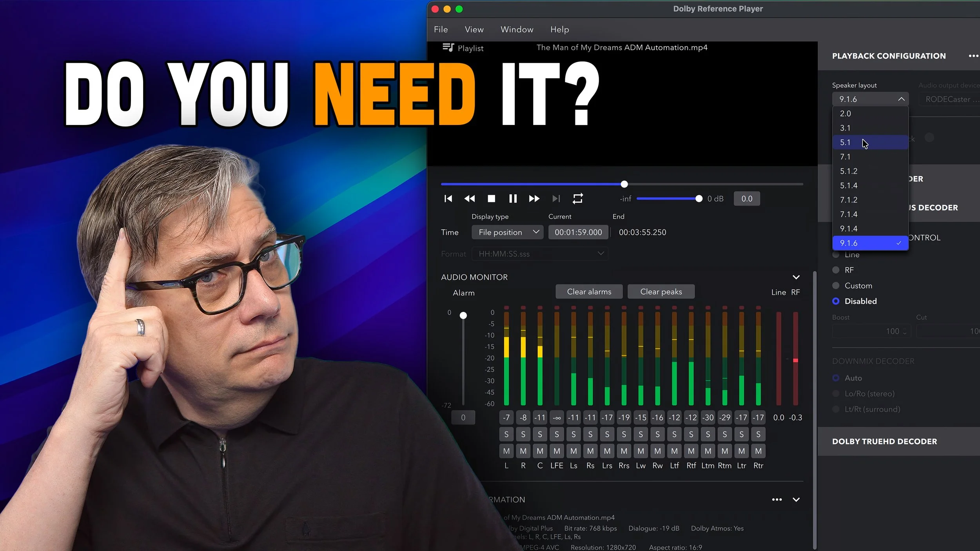Click the current time field 00:01:59.000

pos(578,232)
